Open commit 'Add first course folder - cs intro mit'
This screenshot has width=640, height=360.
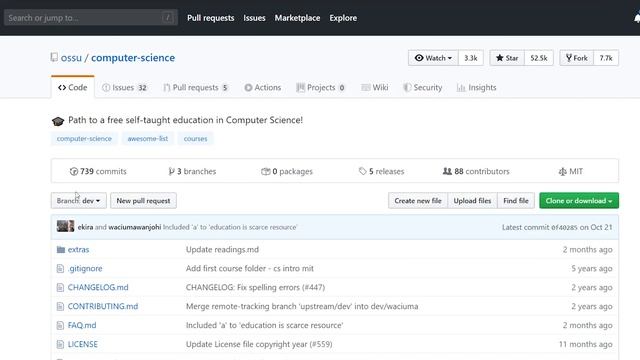(250, 269)
